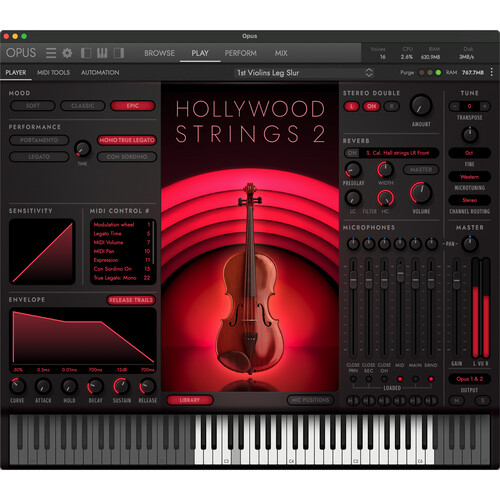Switch to the Perform tab
Image resolution: width=500 pixels, height=500 pixels.
tap(241, 53)
